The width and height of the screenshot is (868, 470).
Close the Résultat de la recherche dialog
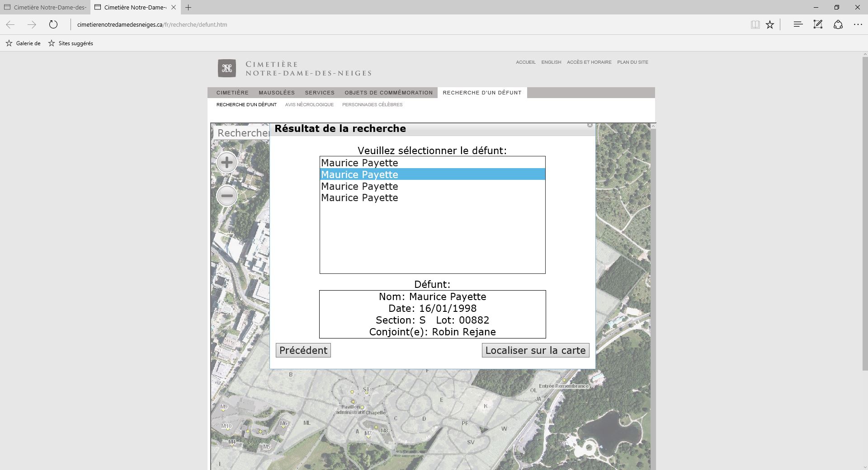click(590, 125)
